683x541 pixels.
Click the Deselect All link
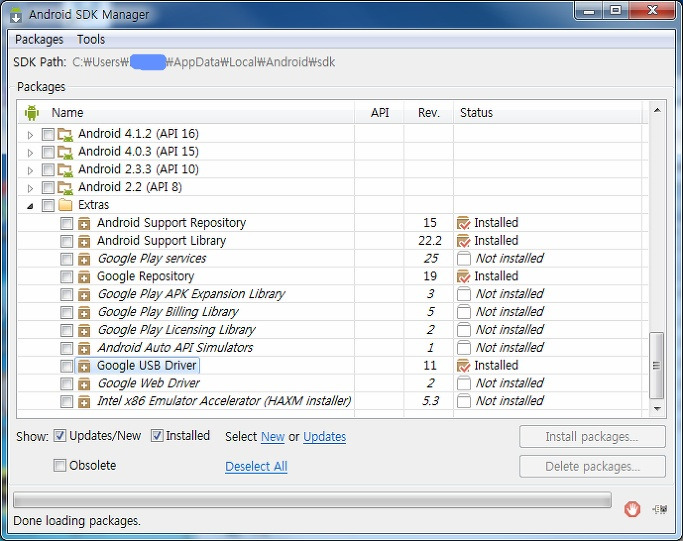pyautogui.click(x=256, y=467)
